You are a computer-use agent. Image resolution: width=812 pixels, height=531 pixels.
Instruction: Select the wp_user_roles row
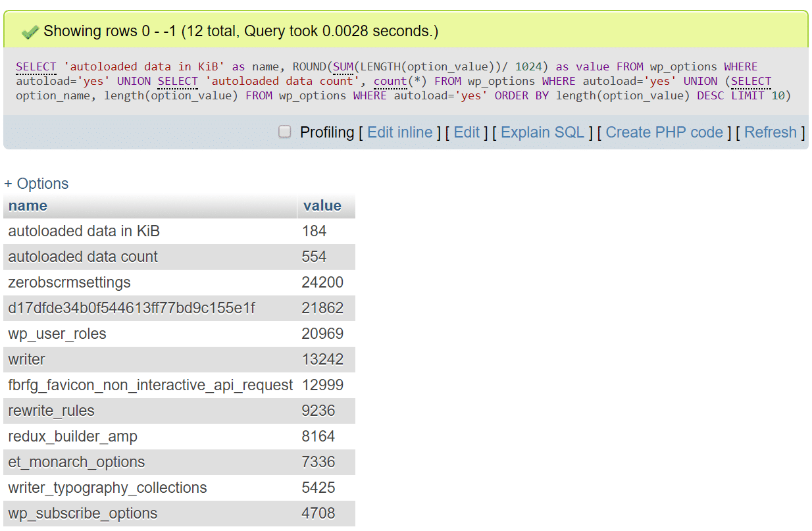[x=132, y=334]
